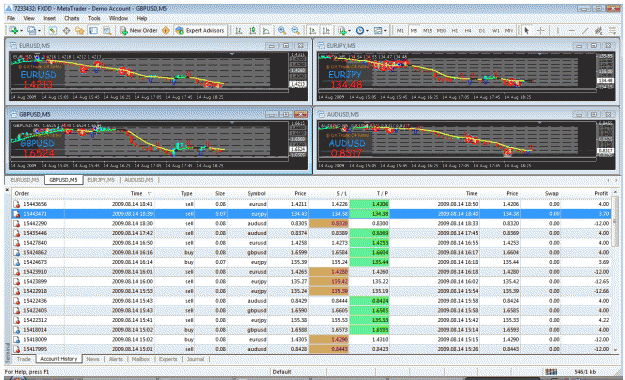
Task: Toggle the Data Window crosshair icon
Action: [66, 31]
